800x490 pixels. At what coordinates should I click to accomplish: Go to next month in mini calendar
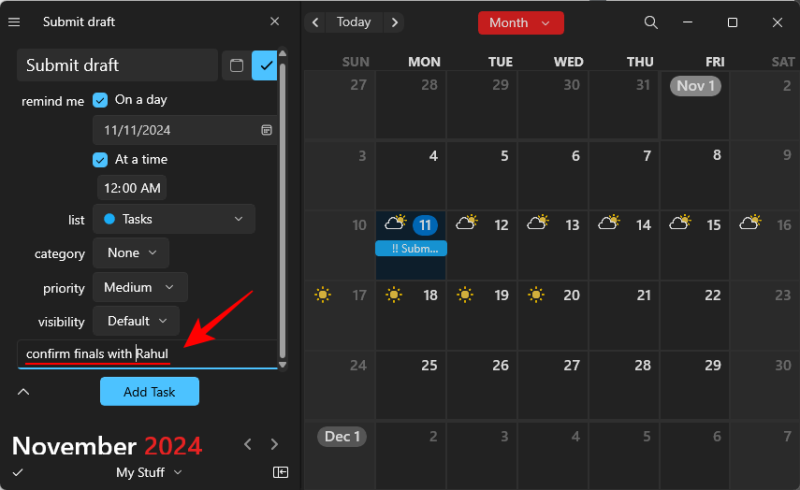point(274,445)
